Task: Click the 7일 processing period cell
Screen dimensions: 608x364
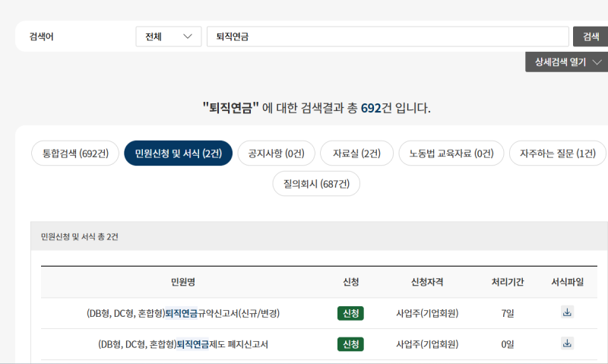Action: (508, 313)
